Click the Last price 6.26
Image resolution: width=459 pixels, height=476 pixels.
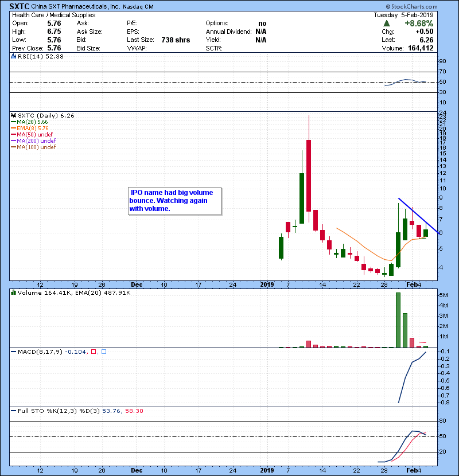(426, 40)
